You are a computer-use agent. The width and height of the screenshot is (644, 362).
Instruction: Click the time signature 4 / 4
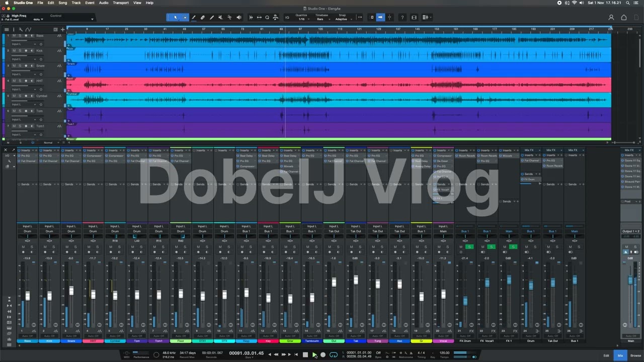421,353
